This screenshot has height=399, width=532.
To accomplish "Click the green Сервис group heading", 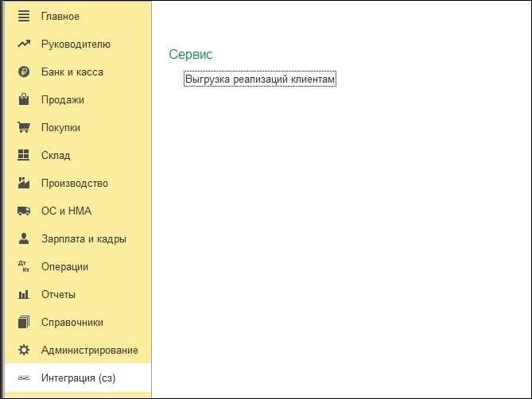I will (x=191, y=55).
